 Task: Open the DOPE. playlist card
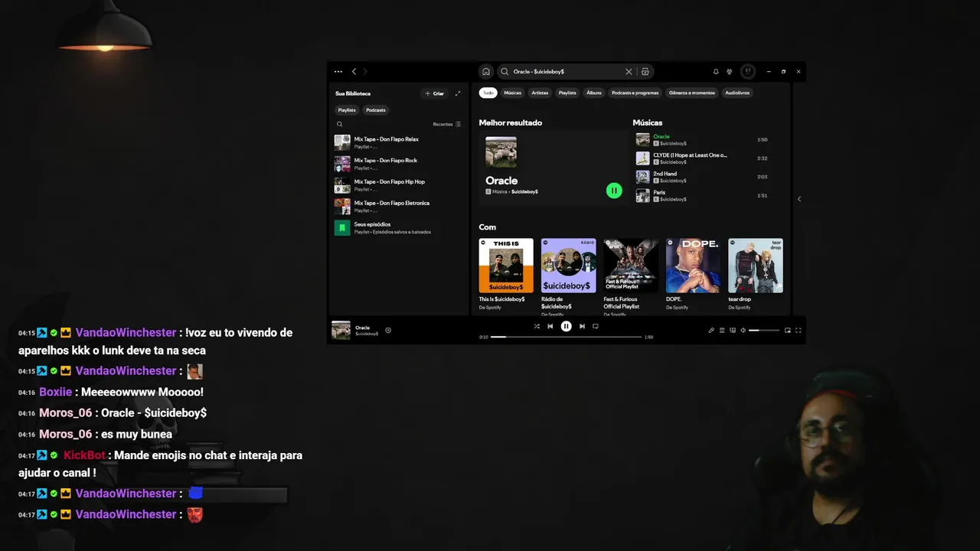pyautogui.click(x=693, y=272)
